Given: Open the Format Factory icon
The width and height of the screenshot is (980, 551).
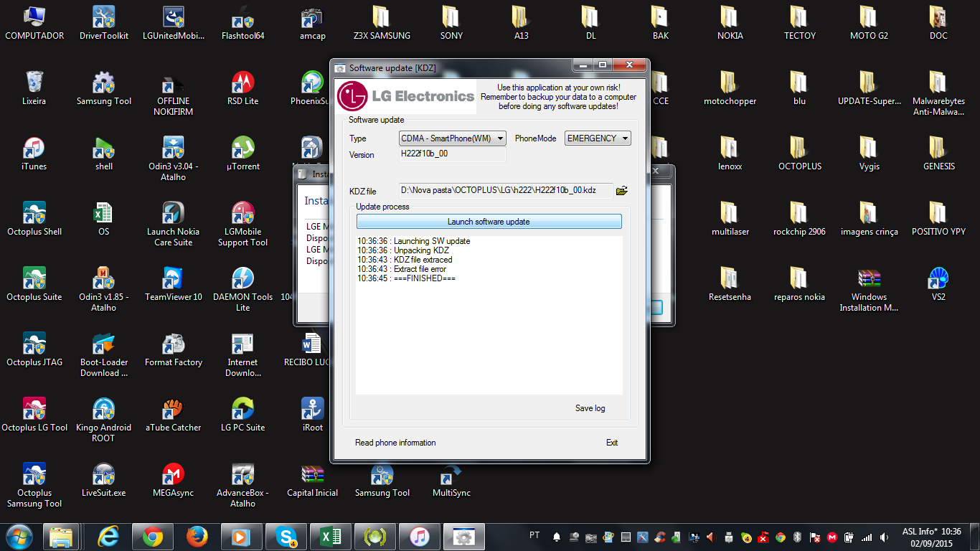Looking at the screenshot, I should (x=173, y=349).
